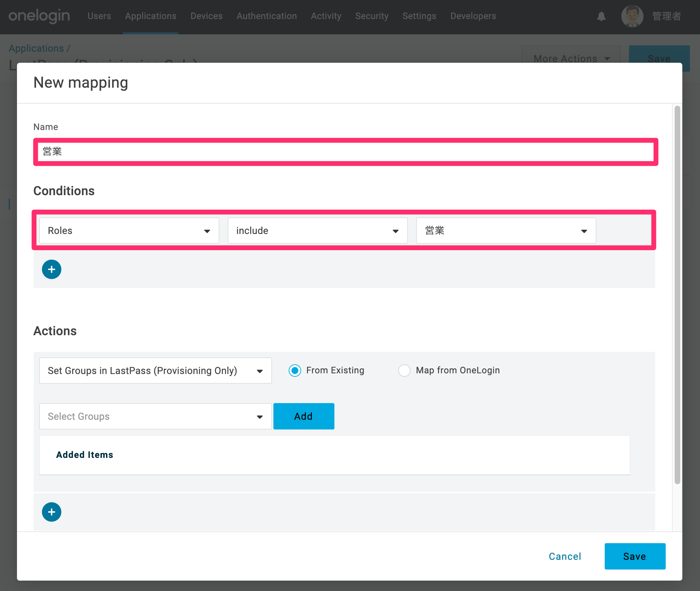The height and width of the screenshot is (591, 700).
Task: Select the From Existing radio option
Action: (x=295, y=371)
